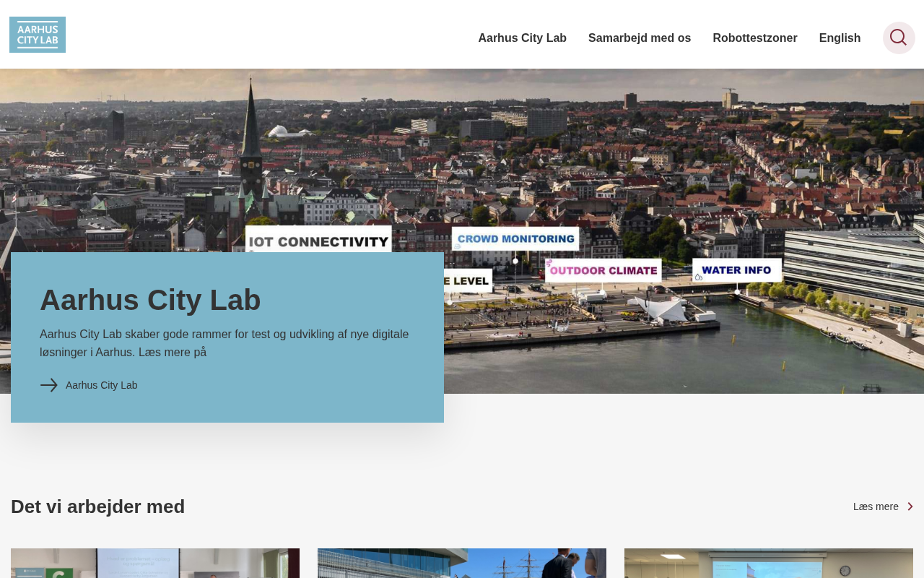Screen dimensions: 924x578
Task: Click the arrow icon in the blue card
Action: tap(48, 385)
